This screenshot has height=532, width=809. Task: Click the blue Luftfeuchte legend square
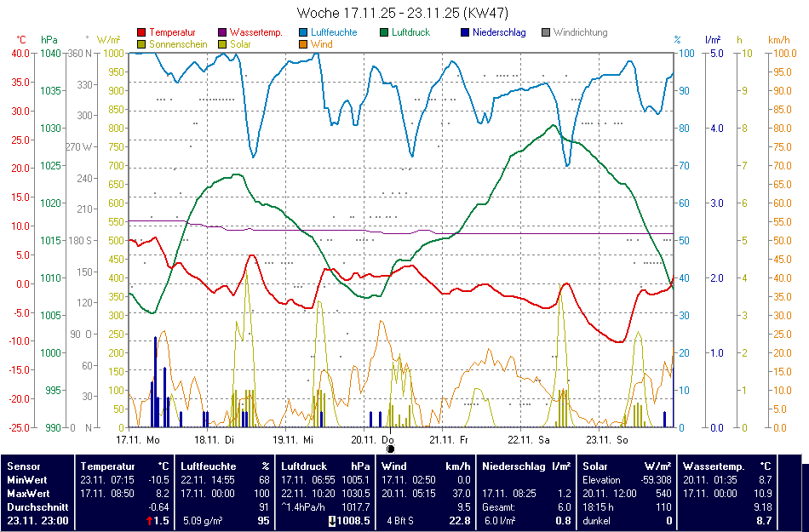tap(304, 32)
